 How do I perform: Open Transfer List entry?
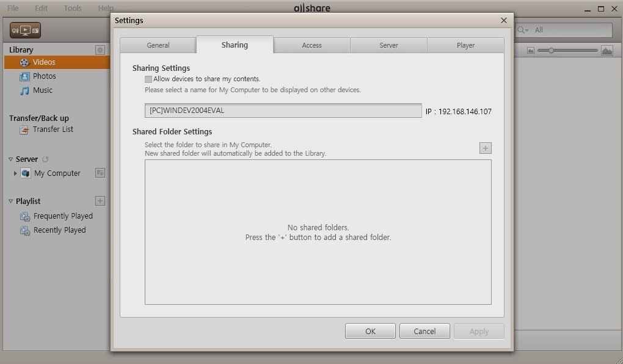tap(53, 129)
